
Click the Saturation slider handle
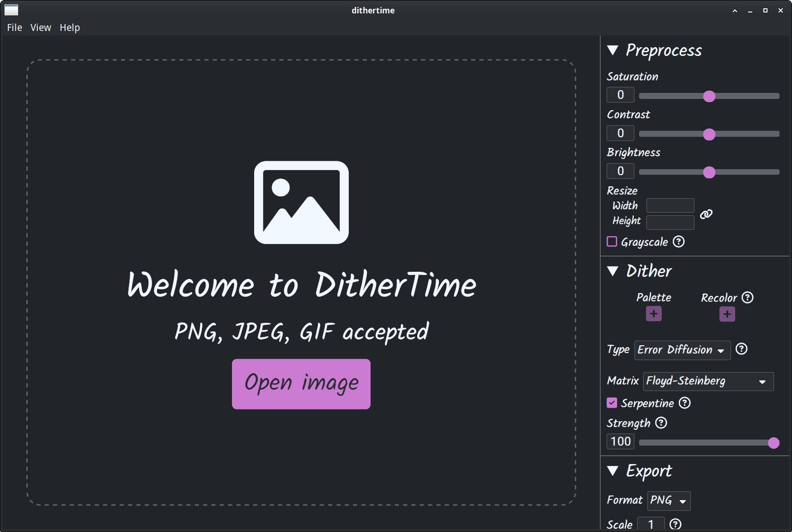click(x=709, y=96)
